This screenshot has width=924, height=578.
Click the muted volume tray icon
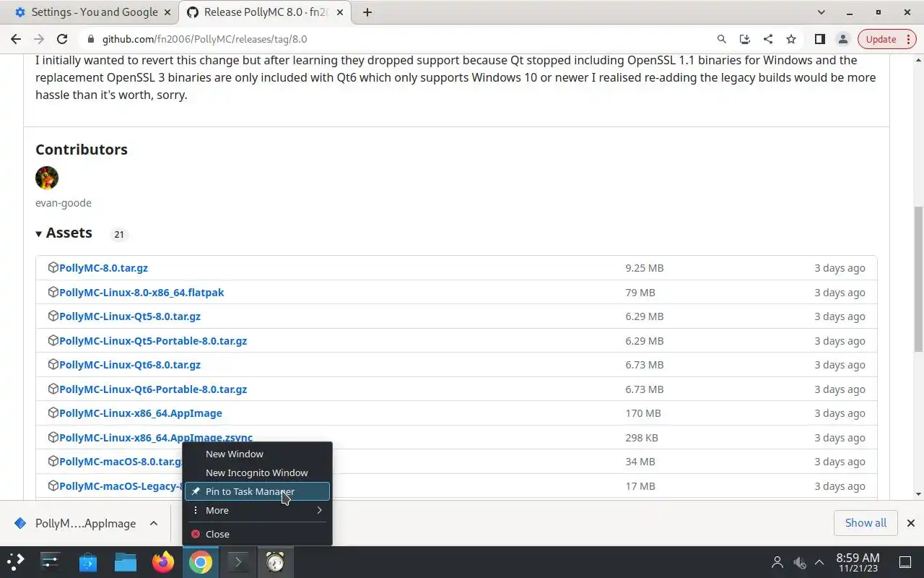tap(799, 562)
